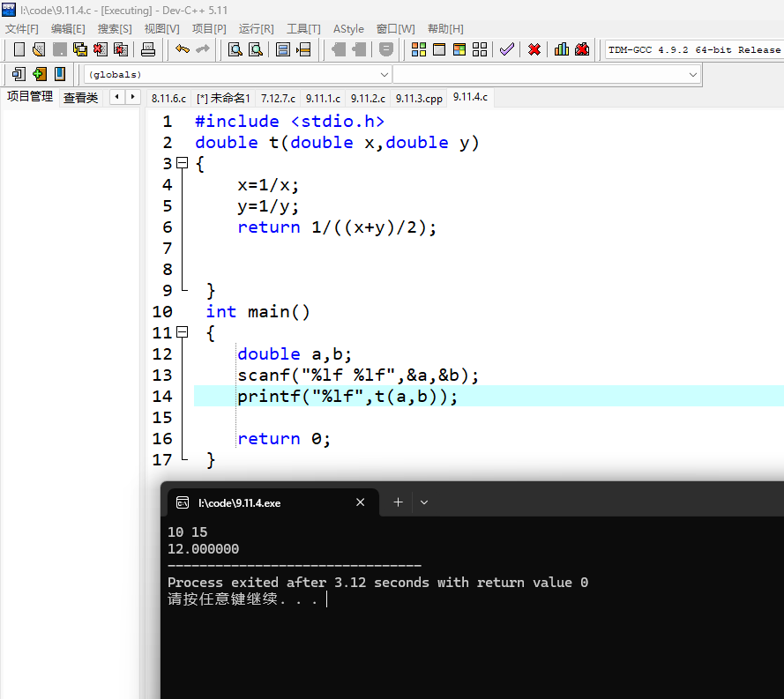Open the 工具[T] menu

pyautogui.click(x=303, y=29)
